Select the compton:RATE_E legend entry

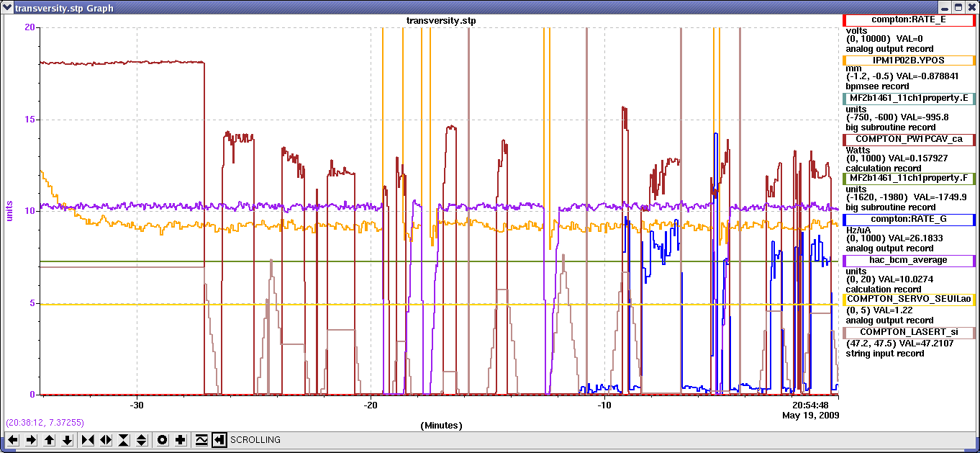909,20
